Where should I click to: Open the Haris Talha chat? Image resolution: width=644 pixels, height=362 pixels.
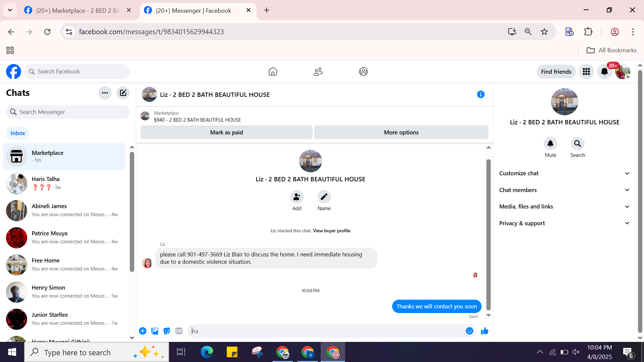tap(64, 183)
